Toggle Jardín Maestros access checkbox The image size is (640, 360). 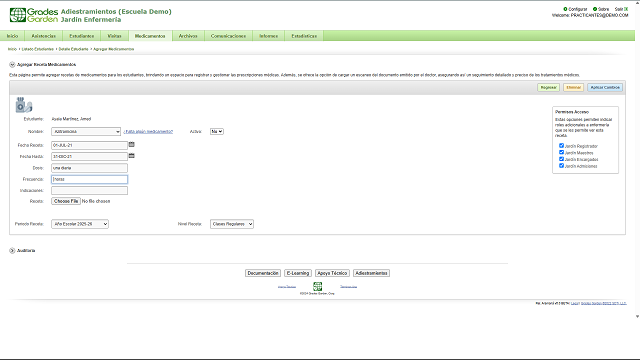561,152
